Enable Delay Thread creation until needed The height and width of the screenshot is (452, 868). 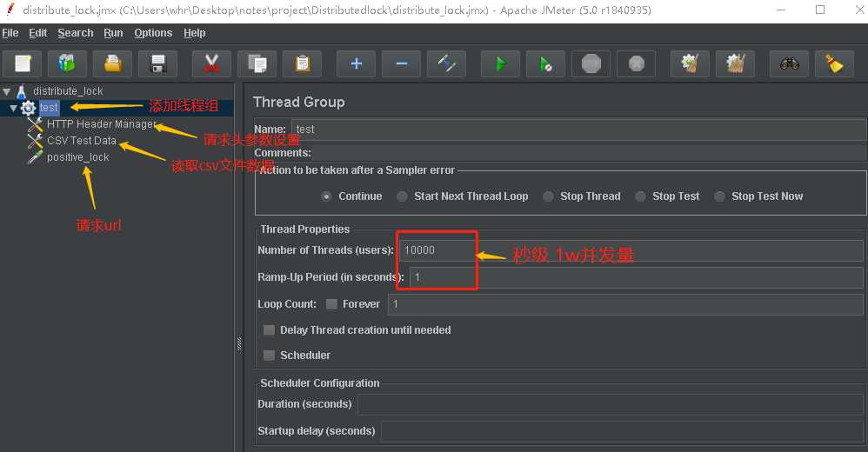pyautogui.click(x=269, y=330)
